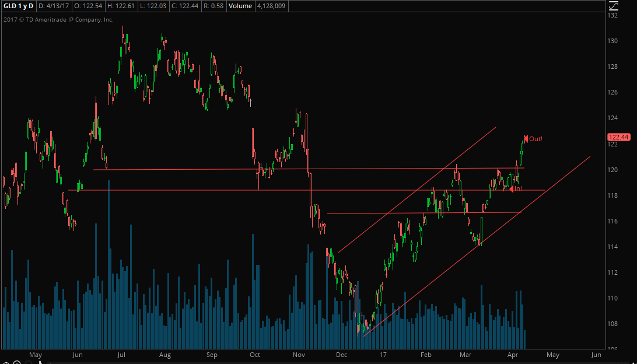Screen dimensions: 637x364
Task: Click the 116 price axis label
Action: click(613, 221)
